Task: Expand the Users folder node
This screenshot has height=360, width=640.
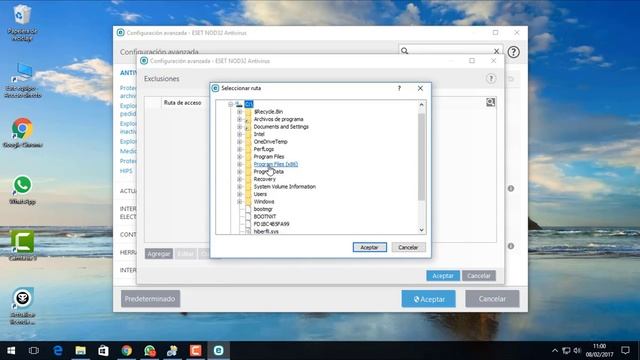Action: (240, 194)
